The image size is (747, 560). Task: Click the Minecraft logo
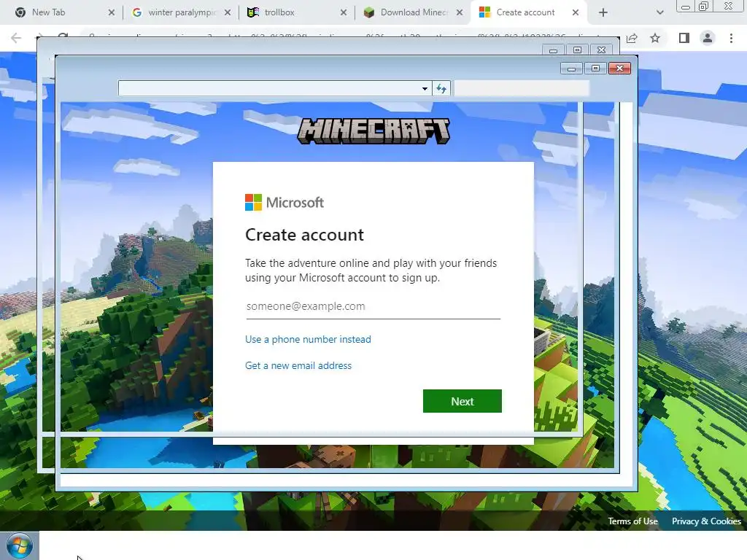click(373, 131)
